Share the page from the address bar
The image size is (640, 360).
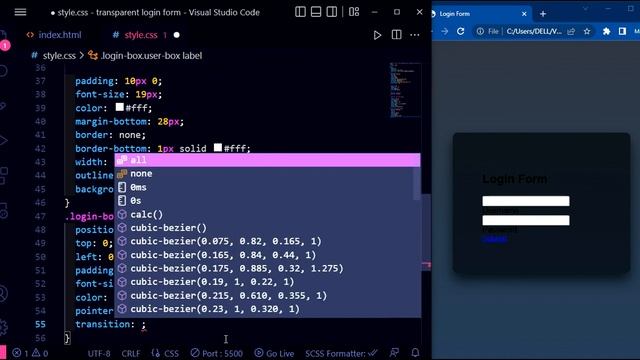click(x=571, y=31)
